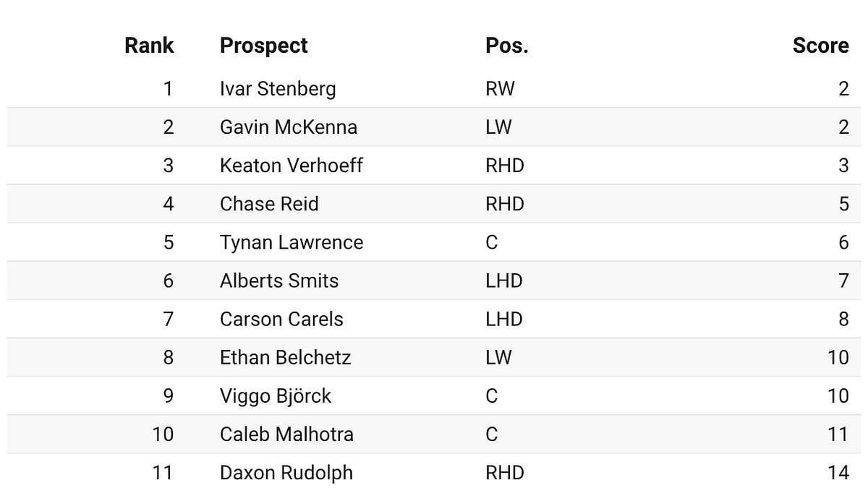Select prospect name Ivar Stenberg
868x488 pixels.
pos(278,89)
